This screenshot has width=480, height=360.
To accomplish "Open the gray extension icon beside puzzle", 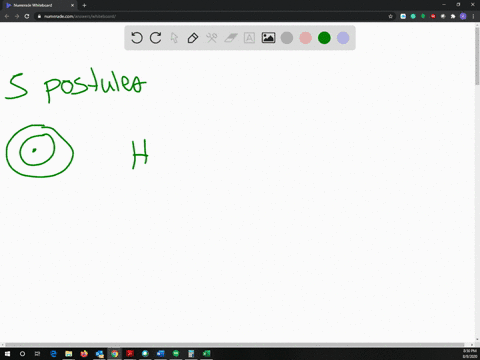I will click(x=443, y=16).
